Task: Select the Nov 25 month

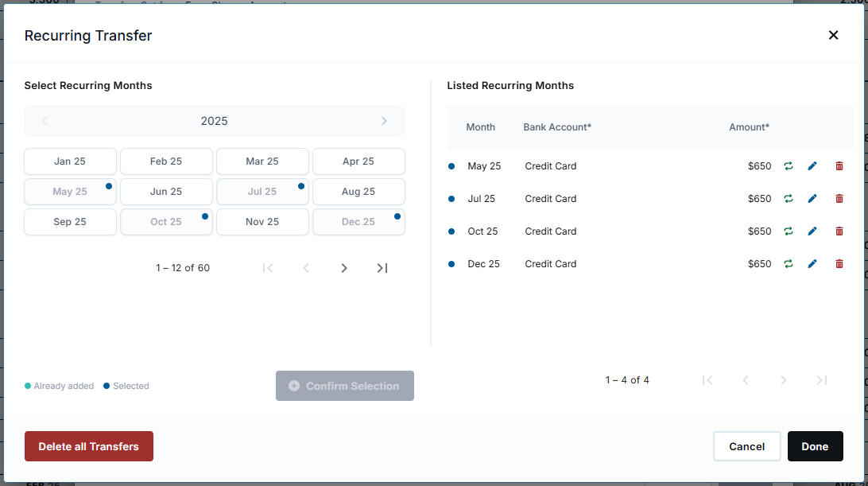Action: click(x=262, y=222)
